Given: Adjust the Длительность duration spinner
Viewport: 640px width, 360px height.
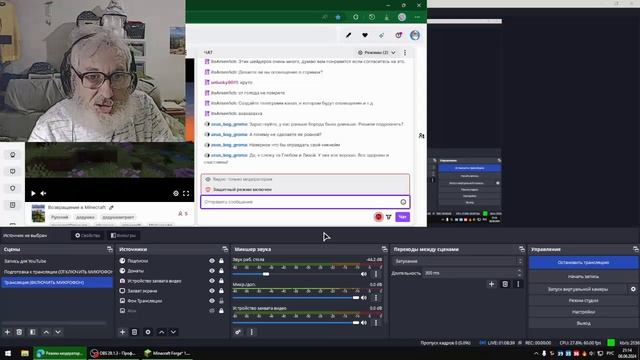Looking at the screenshot, I should [520, 273].
